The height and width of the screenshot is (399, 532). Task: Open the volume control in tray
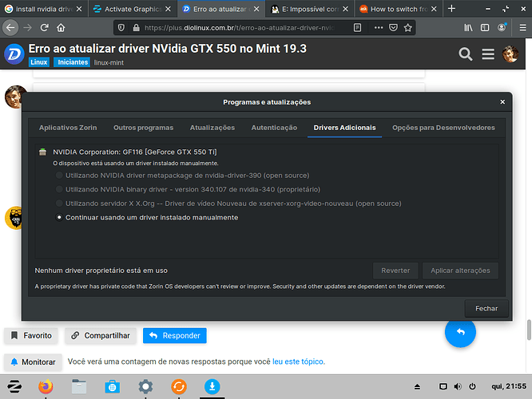click(x=458, y=386)
